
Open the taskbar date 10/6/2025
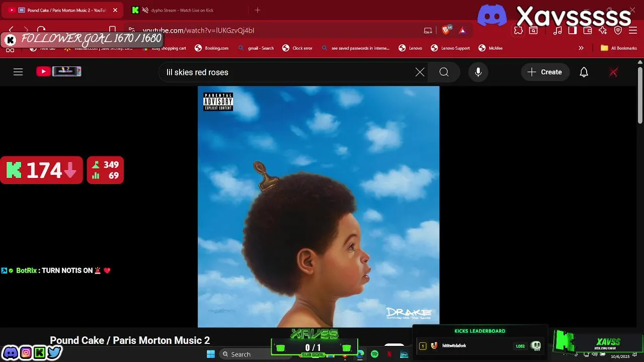pos(620,356)
